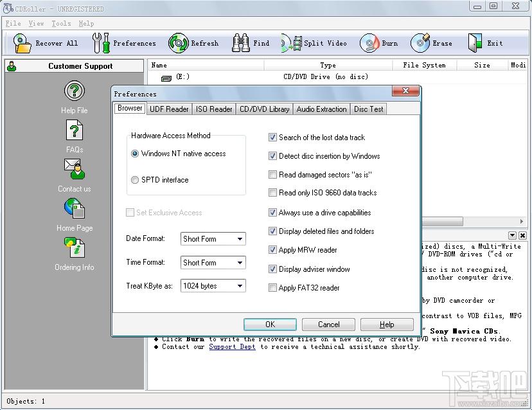The image size is (532, 410).
Task: Close the Preferences dialog
Action: pyautogui.click(x=405, y=91)
